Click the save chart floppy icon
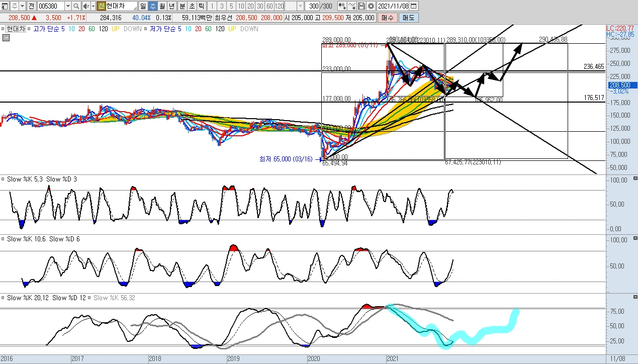Viewport: 638px width, 364px height. [361, 6]
